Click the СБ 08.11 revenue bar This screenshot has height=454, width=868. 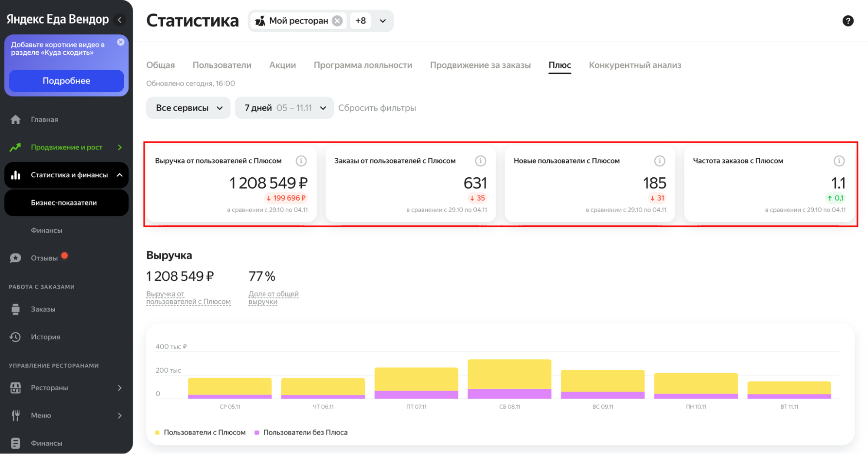[509, 379]
